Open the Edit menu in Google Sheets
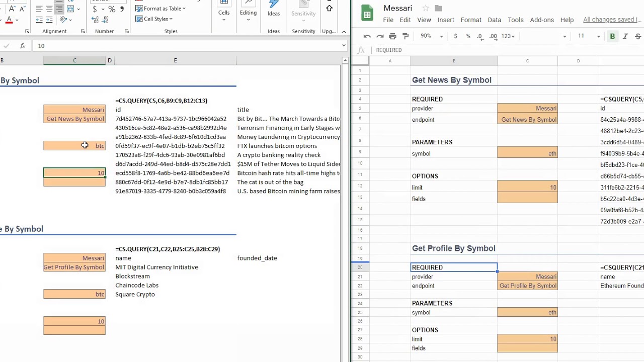 click(x=405, y=20)
